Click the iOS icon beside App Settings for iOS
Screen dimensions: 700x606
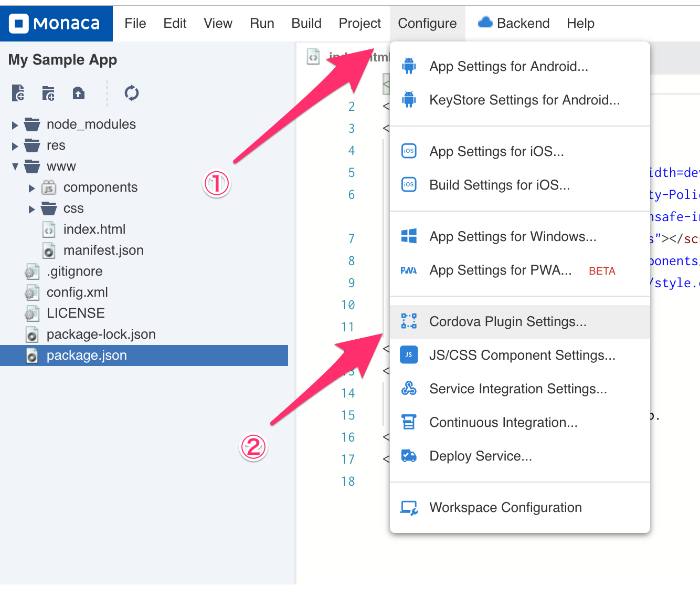point(409,151)
